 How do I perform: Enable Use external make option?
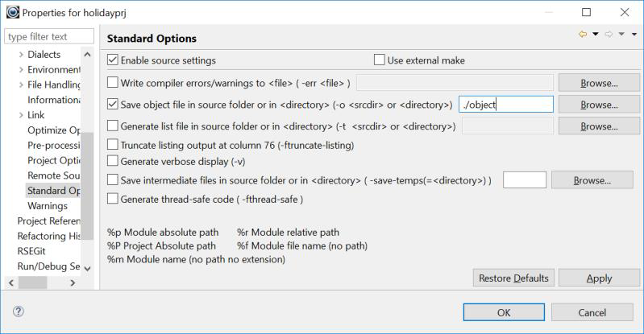380,60
